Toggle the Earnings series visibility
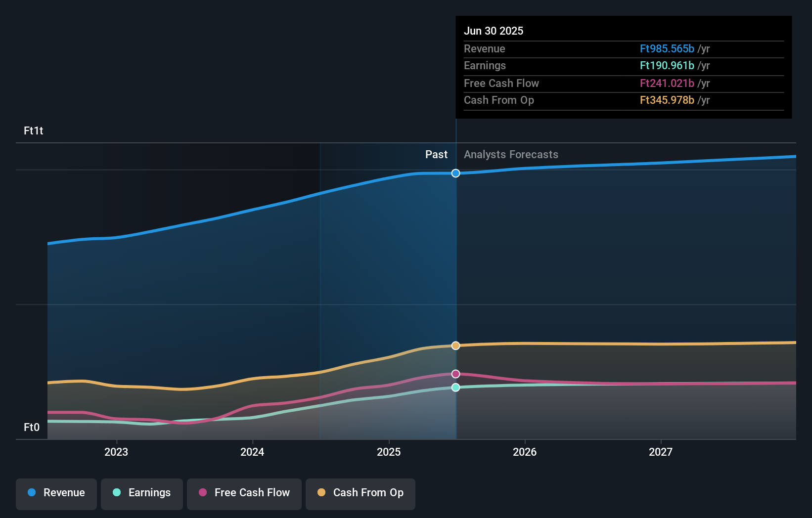812x518 pixels. 142,493
